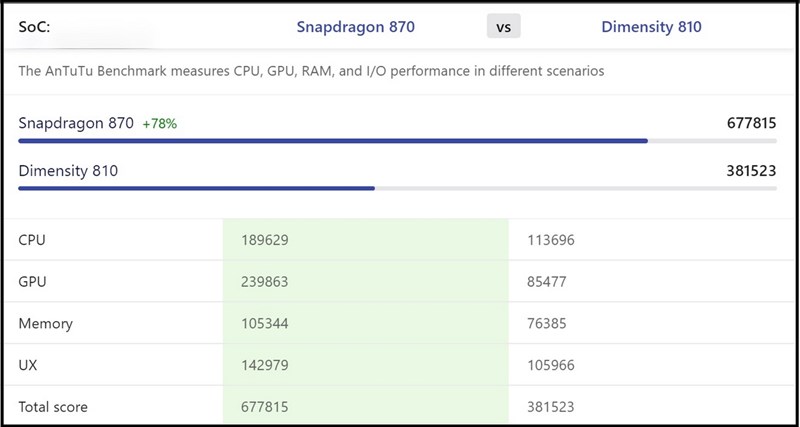Click the vs badge between chip names
The image size is (800, 427).
[x=503, y=27]
